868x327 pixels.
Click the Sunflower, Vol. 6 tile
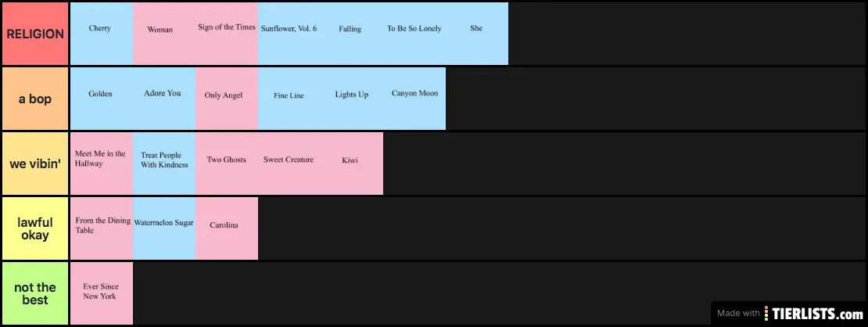click(x=289, y=34)
